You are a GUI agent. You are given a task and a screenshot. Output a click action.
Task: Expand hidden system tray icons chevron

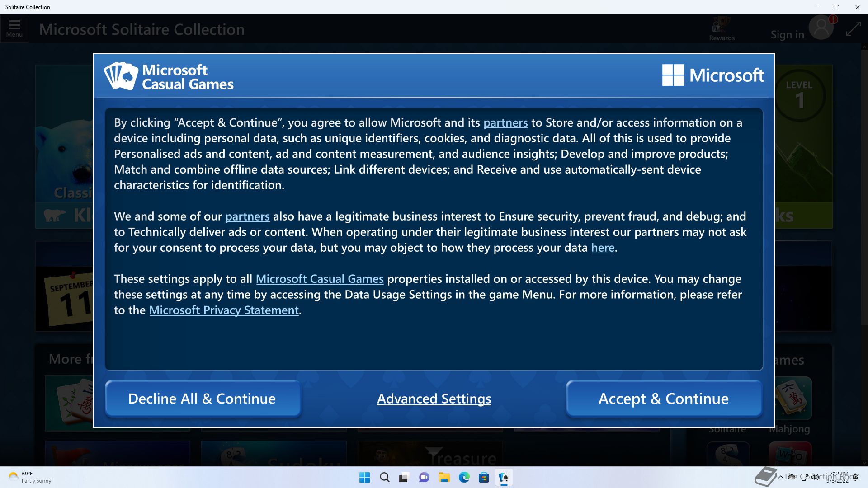780,477
